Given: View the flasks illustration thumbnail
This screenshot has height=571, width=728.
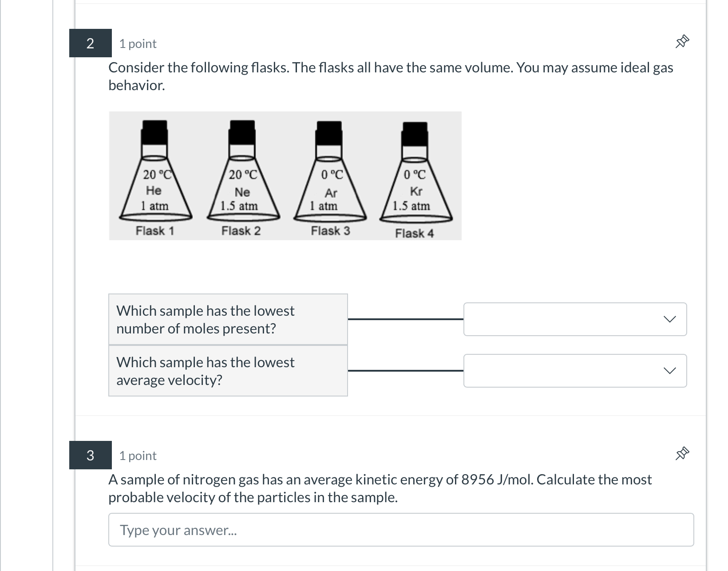Looking at the screenshot, I should click(x=285, y=175).
